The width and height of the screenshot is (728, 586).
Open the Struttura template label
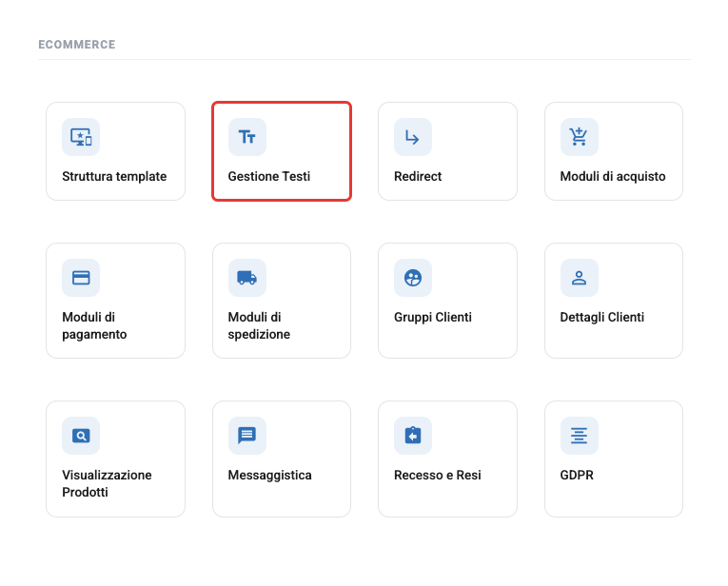tap(114, 176)
